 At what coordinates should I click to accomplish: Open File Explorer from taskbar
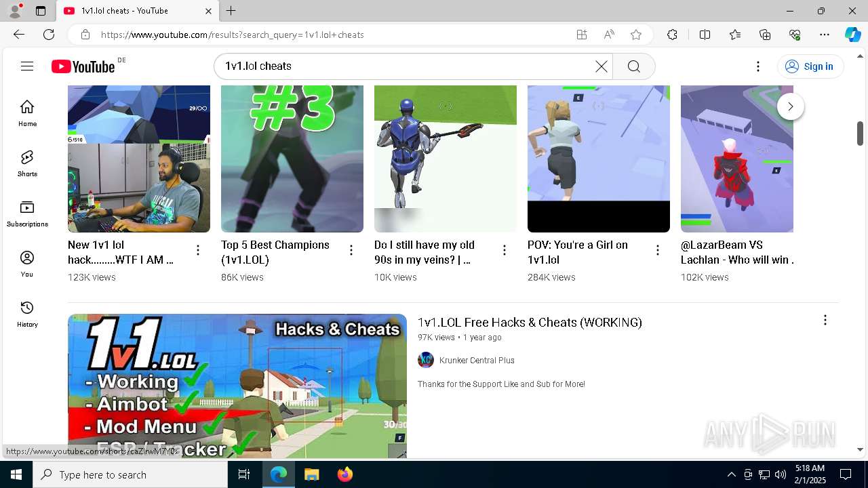311,474
